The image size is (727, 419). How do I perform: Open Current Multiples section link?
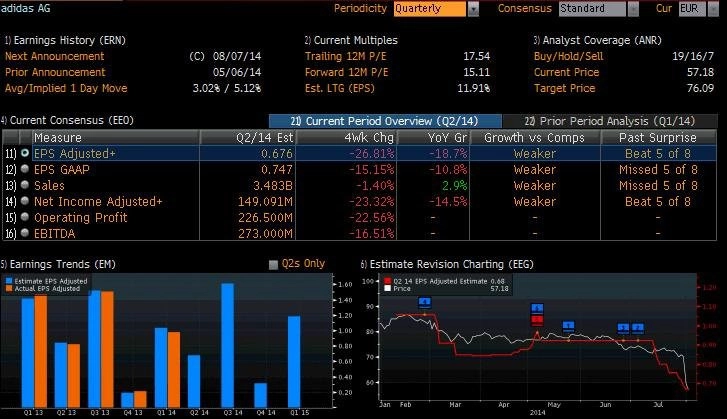pos(351,40)
